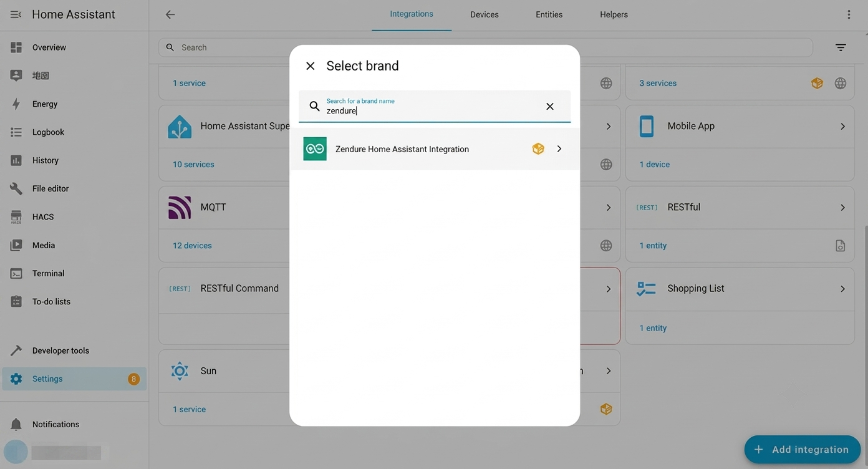Click the Zendure integration logo
Viewport: 868px width, 469px height.
315,149
